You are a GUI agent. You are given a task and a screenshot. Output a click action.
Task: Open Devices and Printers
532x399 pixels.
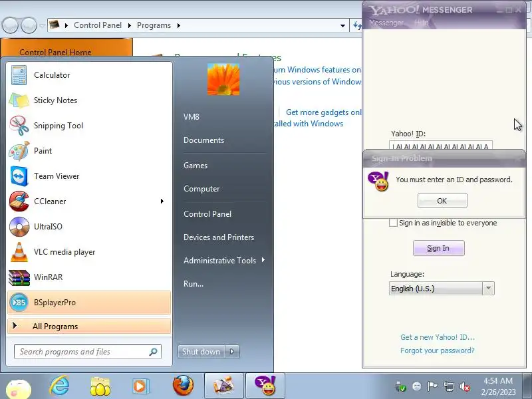pyautogui.click(x=219, y=237)
